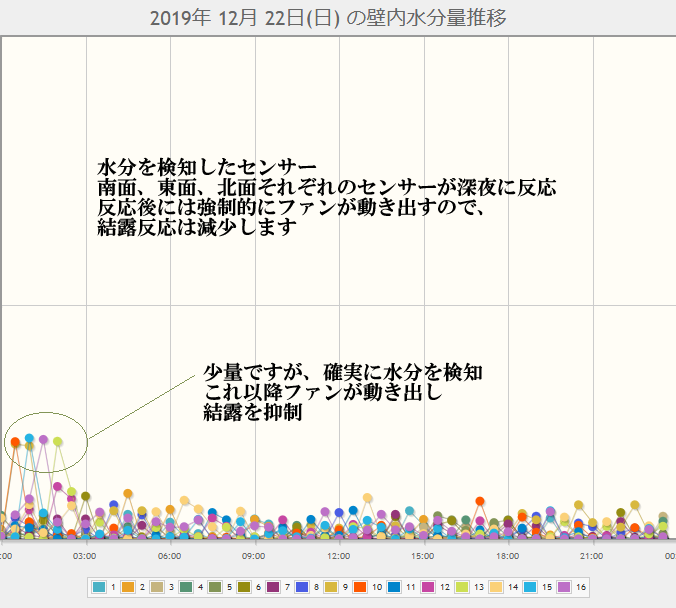Viewport: 676px width, 608px height.
Task: Toggle series 5 via its legend swatch
Action: 215,587
